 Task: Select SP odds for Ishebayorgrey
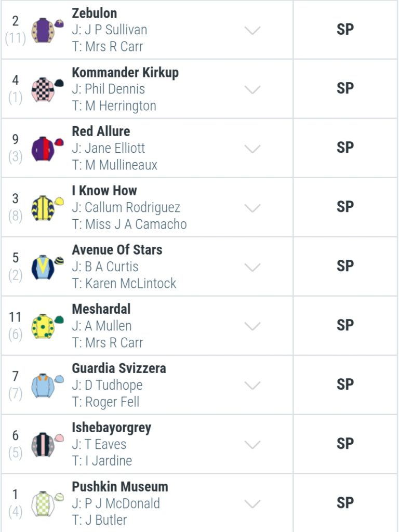pos(345,444)
